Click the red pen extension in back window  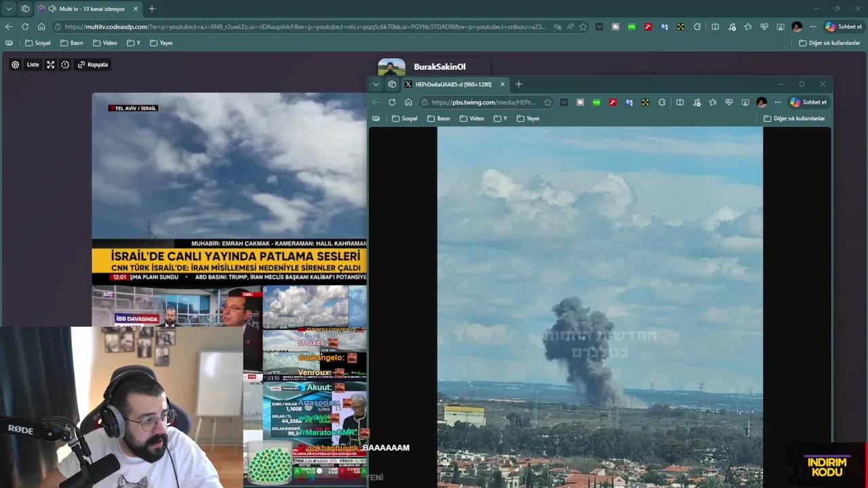point(648,26)
